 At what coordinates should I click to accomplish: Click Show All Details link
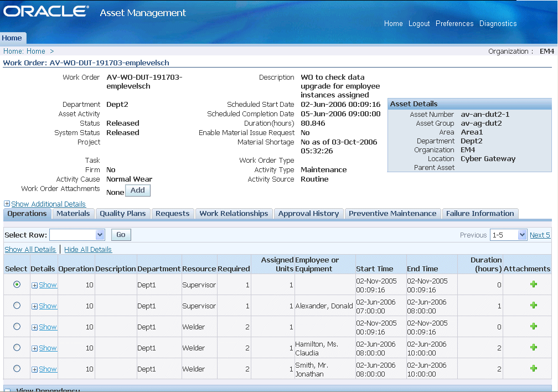coord(30,250)
